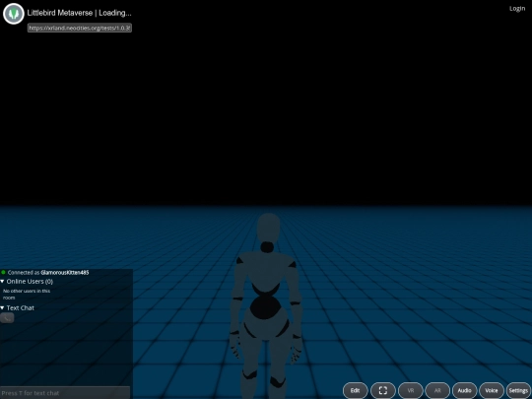This screenshot has width=532, height=399.
Task: Toggle the Voice button
Action: 492,390
